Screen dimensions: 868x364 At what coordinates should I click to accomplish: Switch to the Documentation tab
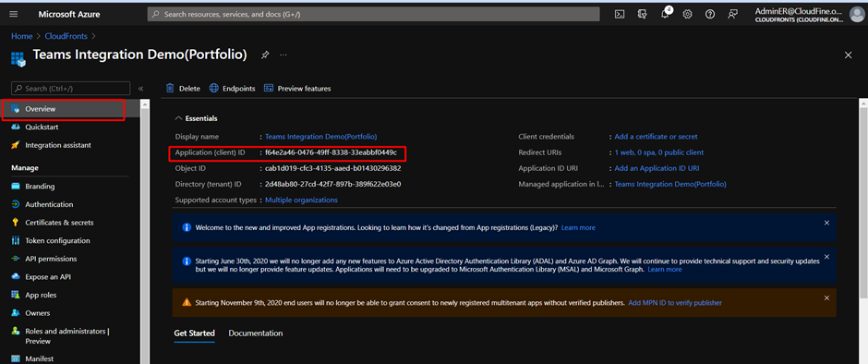coord(256,333)
